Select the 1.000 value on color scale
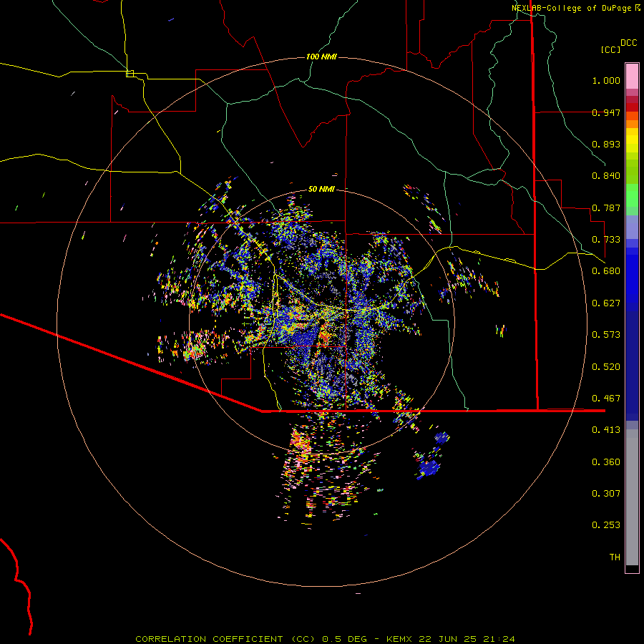 606,80
